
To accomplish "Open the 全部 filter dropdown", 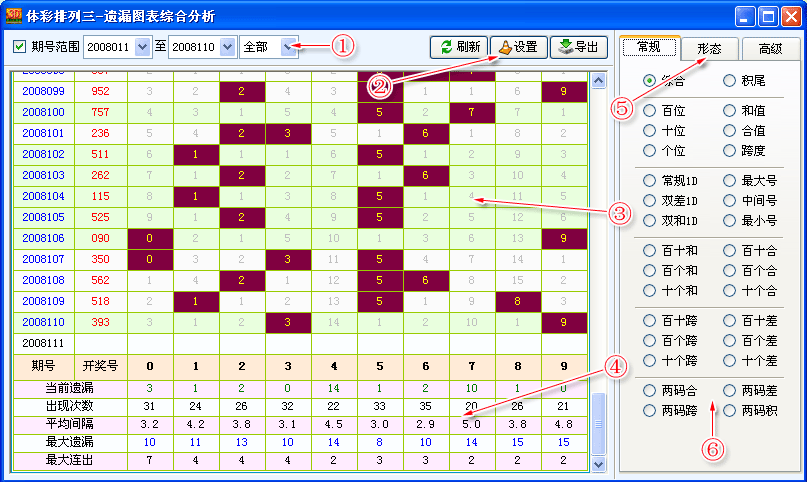I will tap(289, 47).
